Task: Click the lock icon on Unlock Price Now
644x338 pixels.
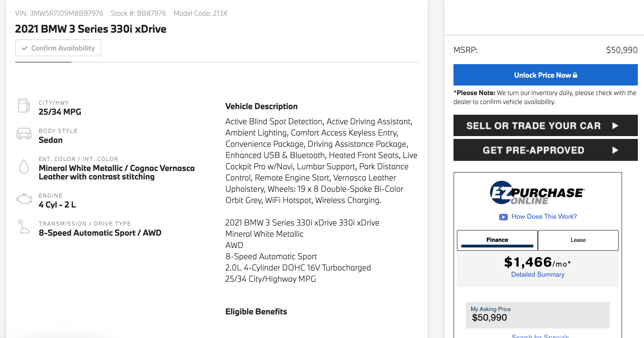Action: click(x=575, y=75)
